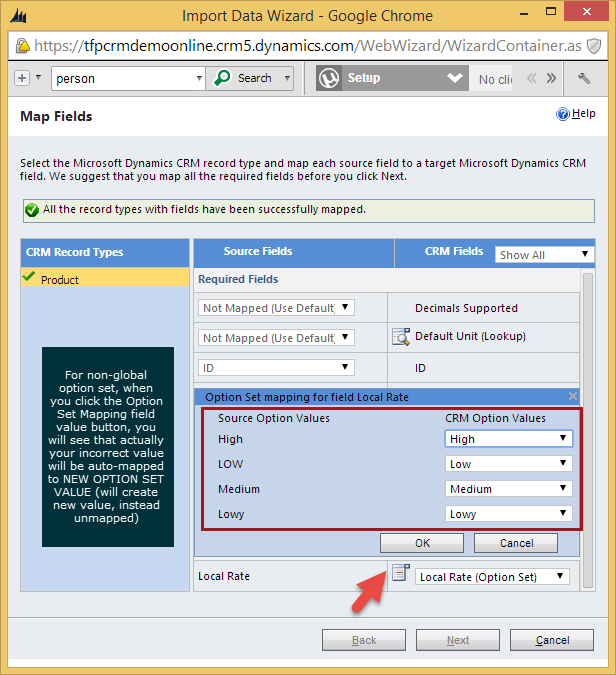Open CRM option dropdown for source LOW
Image resolution: width=616 pixels, height=675 pixels.
click(x=508, y=464)
